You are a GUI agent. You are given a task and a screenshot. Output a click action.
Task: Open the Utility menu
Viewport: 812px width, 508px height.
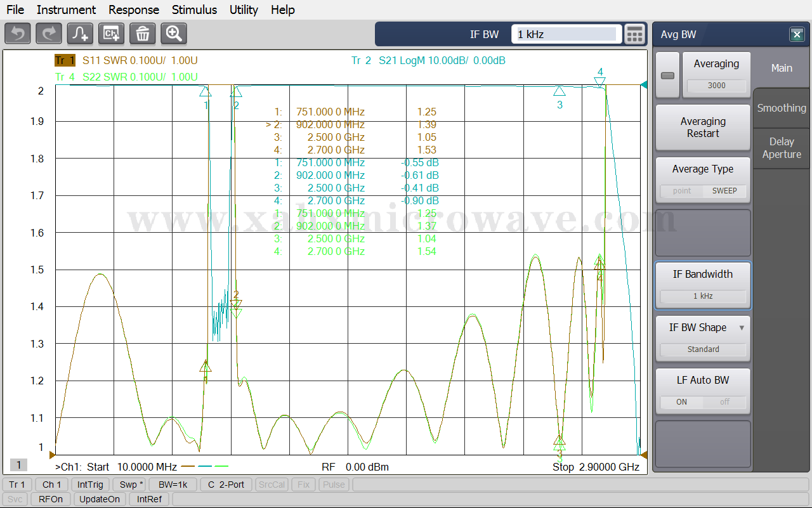(244, 10)
